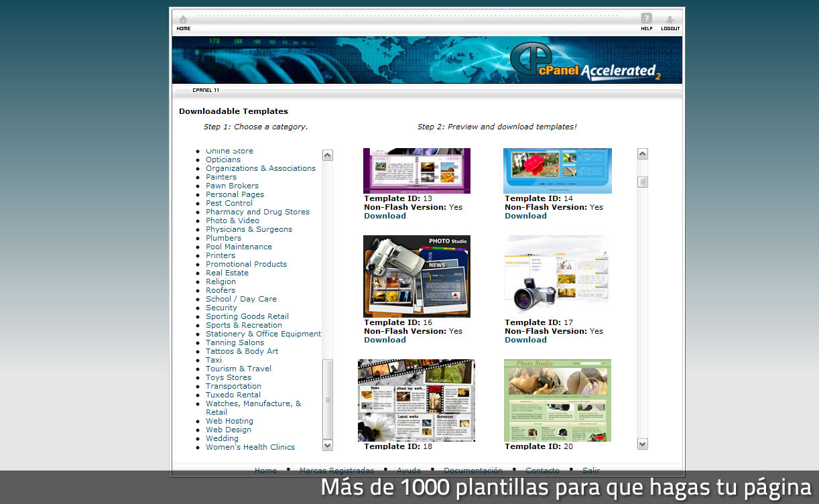819x504 pixels.
Task: Click the Documentación footer link
Action: coord(472,470)
